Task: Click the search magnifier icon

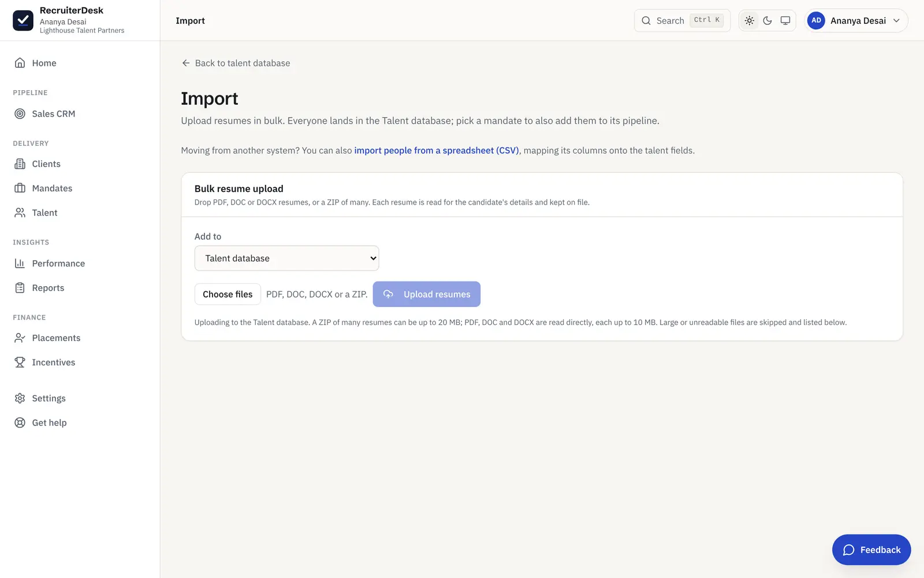Action: coord(646,21)
